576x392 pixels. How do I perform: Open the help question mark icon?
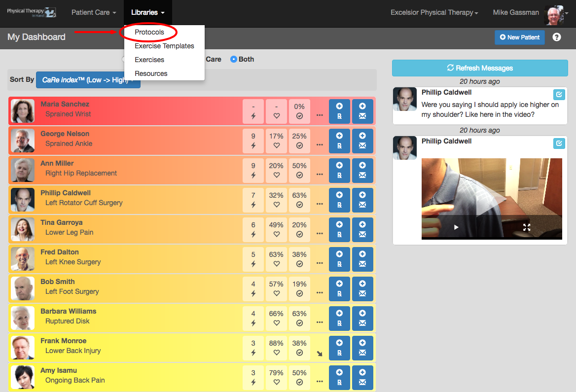point(557,37)
